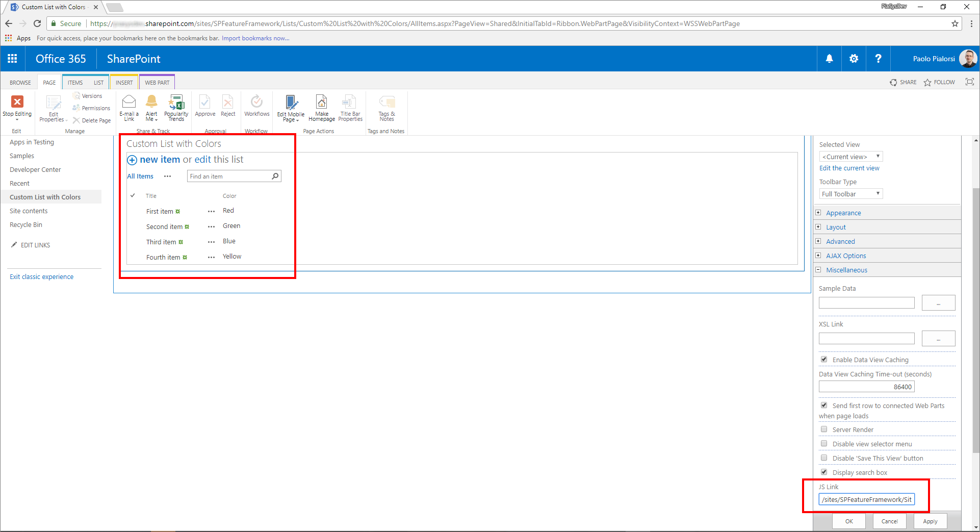Toggle Enable Data View Caching checkbox
This screenshot has width=980, height=532.
[824, 359]
